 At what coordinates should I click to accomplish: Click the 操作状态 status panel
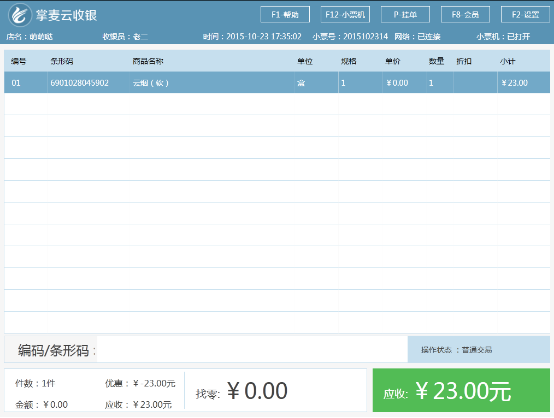479,349
